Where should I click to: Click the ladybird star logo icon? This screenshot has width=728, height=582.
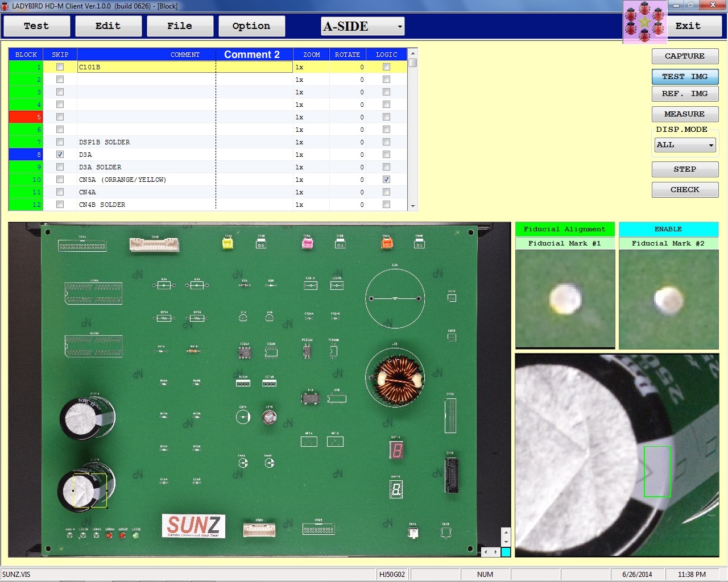click(x=645, y=22)
